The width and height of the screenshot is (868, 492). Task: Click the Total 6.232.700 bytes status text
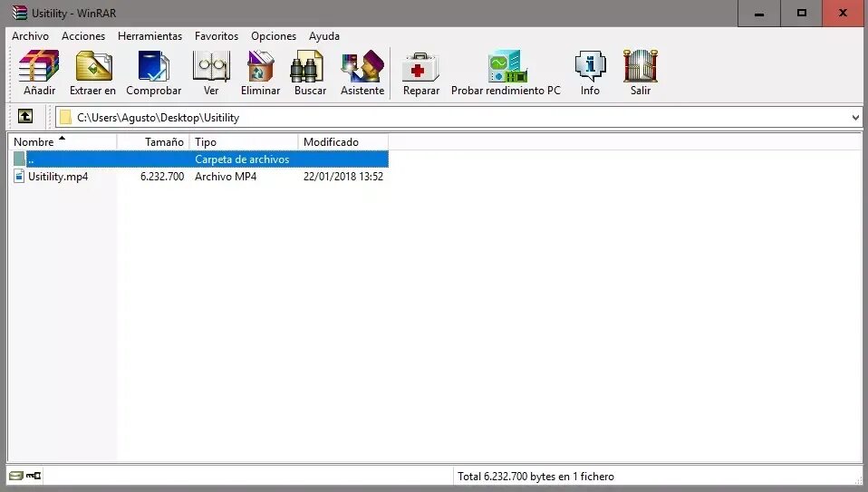tap(535, 476)
